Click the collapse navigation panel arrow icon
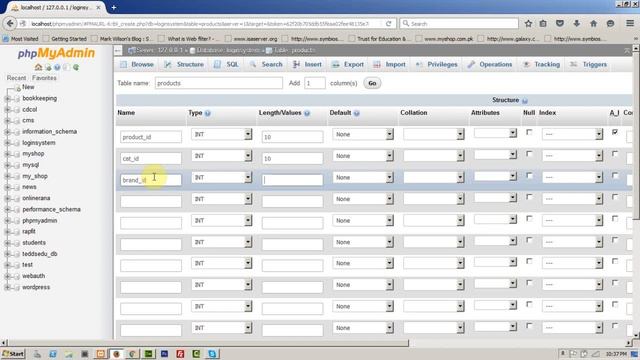The image size is (640, 360). click(x=118, y=51)
